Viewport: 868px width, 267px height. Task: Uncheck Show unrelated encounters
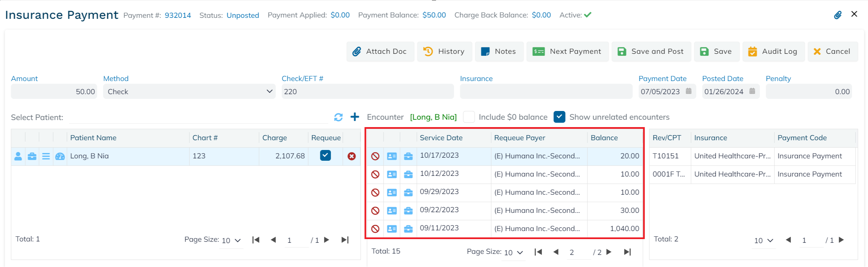point(559,117)
